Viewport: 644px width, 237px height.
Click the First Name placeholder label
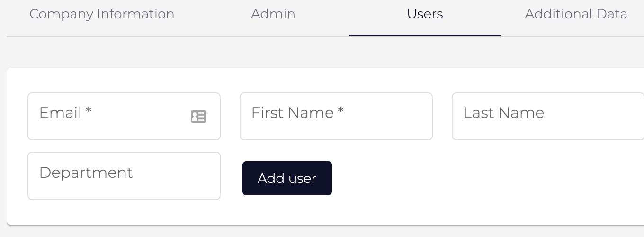point(293,113)
